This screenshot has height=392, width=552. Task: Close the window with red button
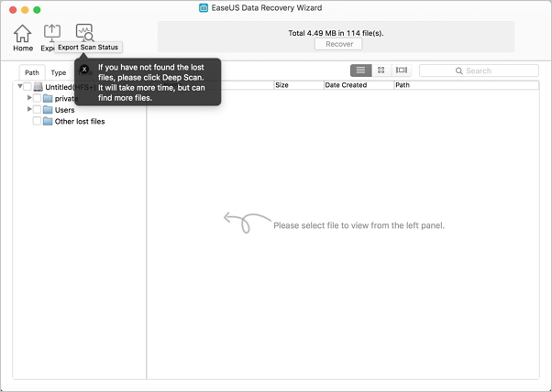coord(13,10)
